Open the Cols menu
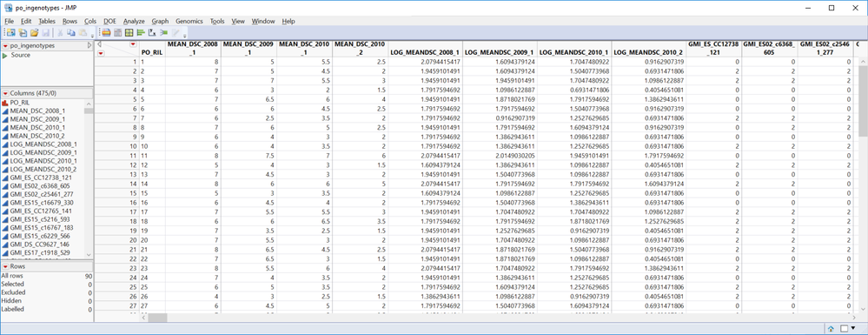 coord(90,21)
